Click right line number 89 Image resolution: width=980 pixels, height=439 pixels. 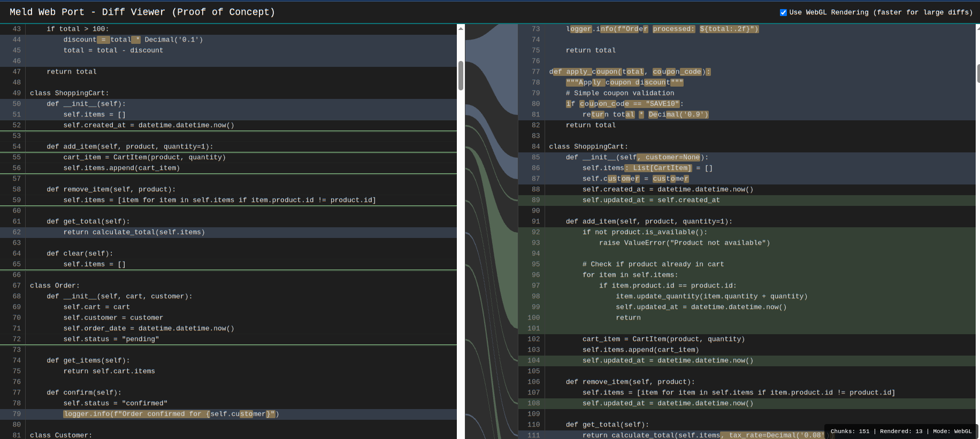tap(536, 200)
